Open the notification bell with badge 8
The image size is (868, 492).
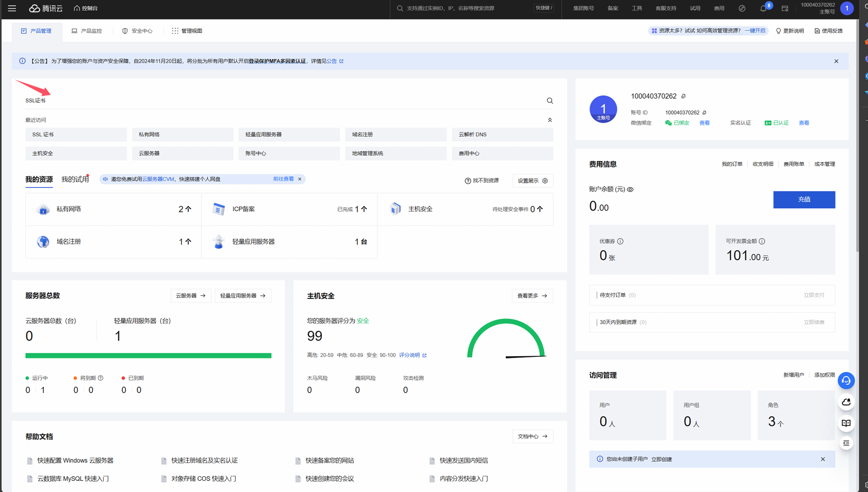763,9
